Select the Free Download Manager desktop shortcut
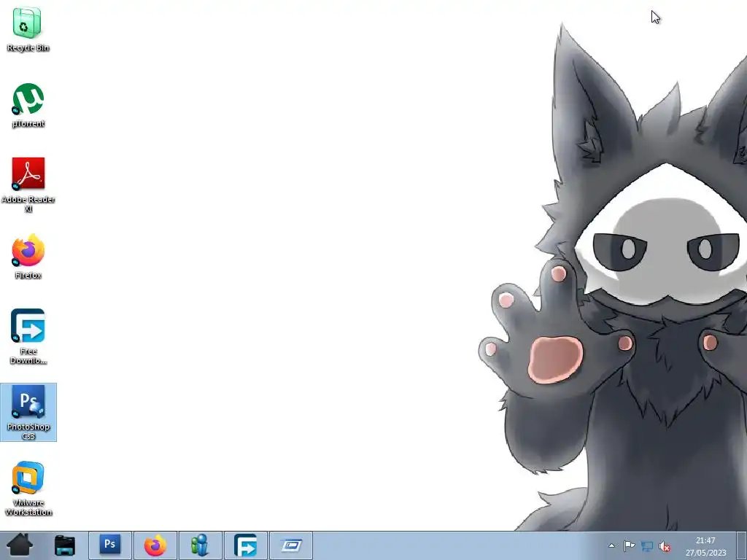The height and width of the screenshot is (560, 747). click(x=28, y=336)
